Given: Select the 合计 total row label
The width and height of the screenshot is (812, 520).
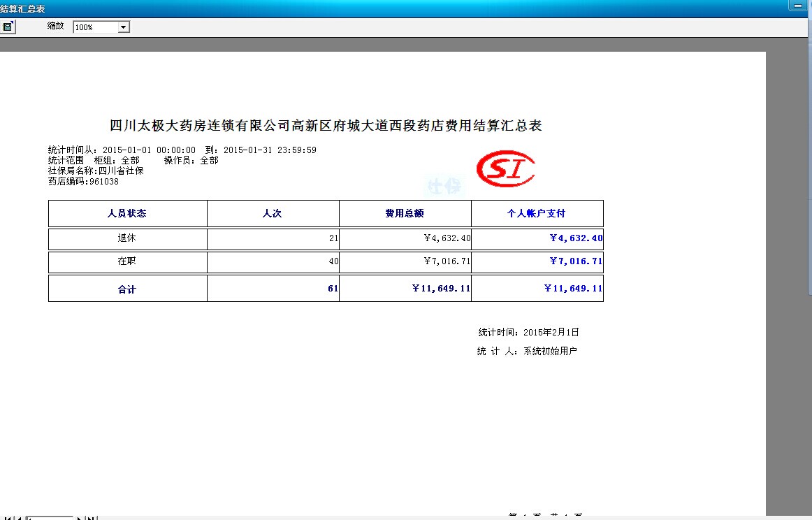Looking at the screenshot, I should [x=127, y=289].
